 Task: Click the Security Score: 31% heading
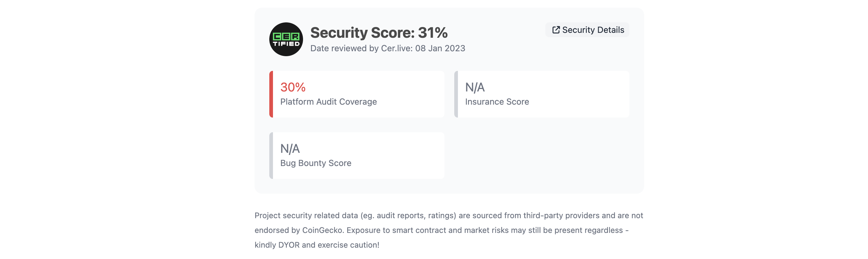click(x=378, y=33)
